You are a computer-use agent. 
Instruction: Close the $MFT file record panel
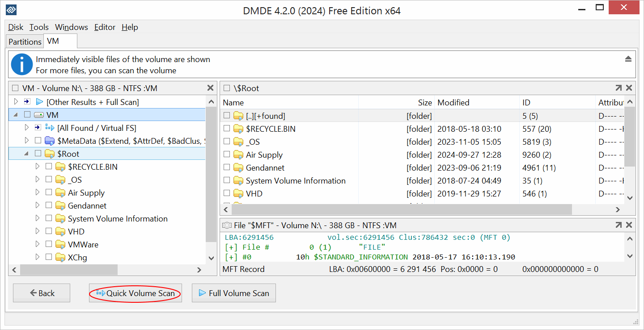(629, 225)
